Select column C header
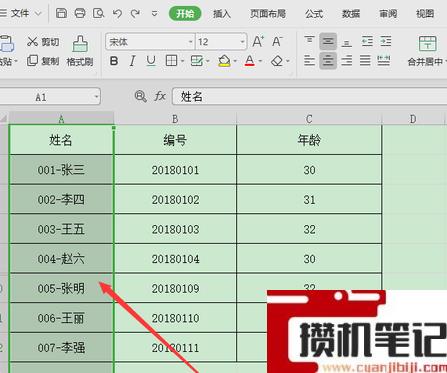Viewport: 447px width, 373px height. point(309,118)
